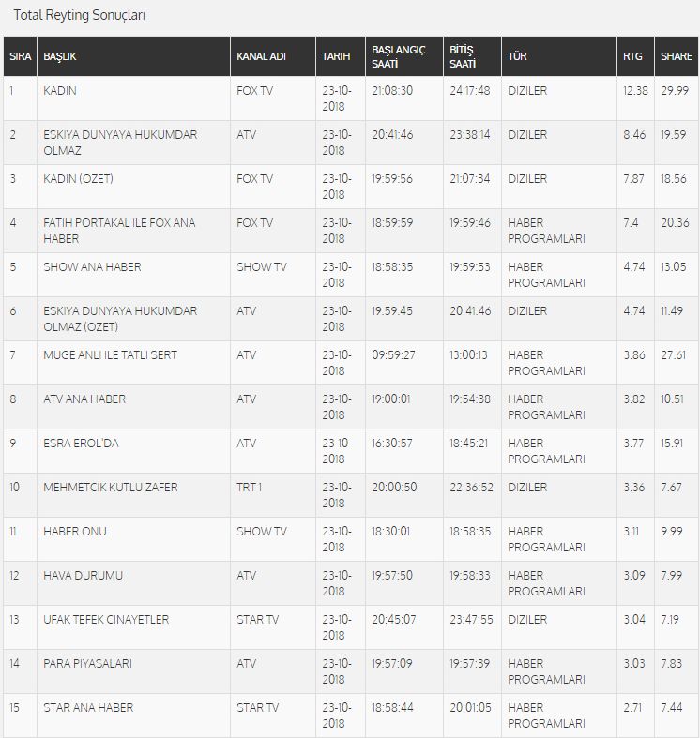Click the BAŞLIK column header
The width and height of the screenshot is (700, 738).
point(134,56)
